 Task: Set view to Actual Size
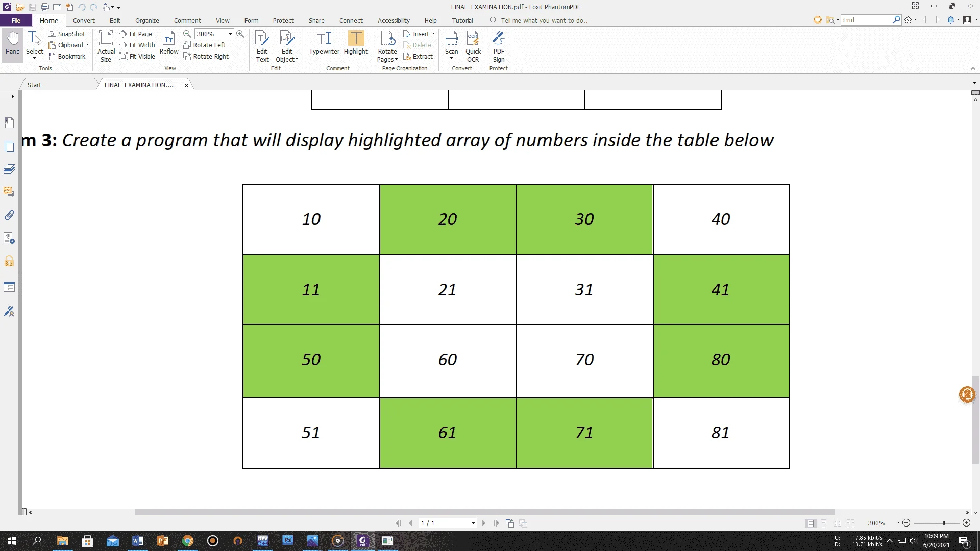coord(106,46)
